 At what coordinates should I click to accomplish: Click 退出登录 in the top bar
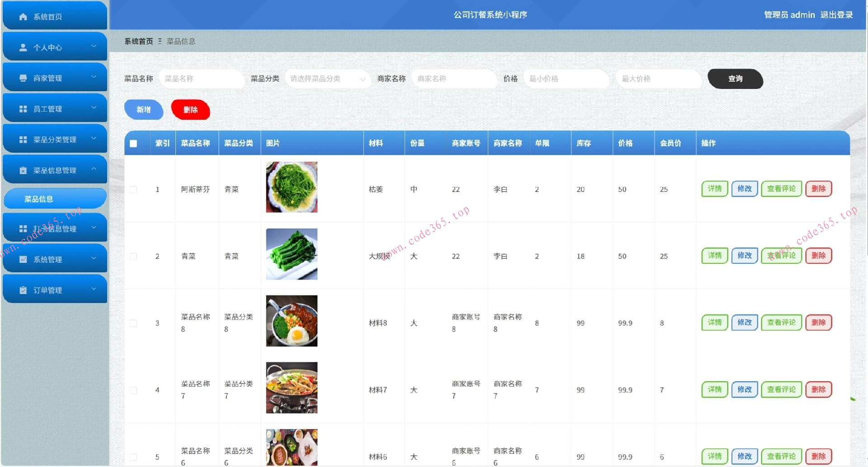[x=837, y=15]
